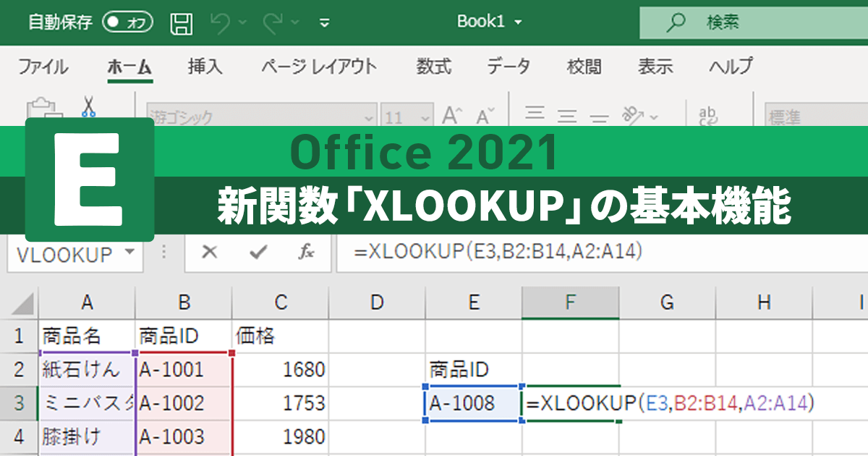This screenshot has height=456, width=868.
Task: Click the Undo arrow icon
Action: point(220,23)
